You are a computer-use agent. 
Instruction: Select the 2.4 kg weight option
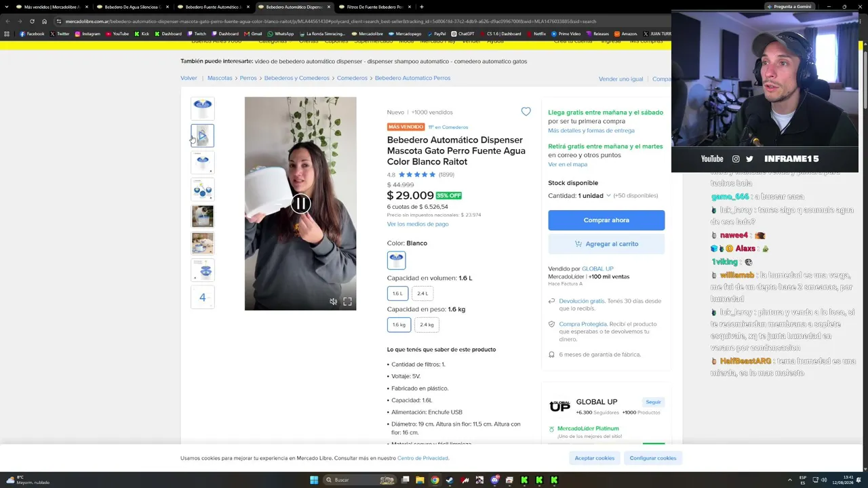coord(427,325)
